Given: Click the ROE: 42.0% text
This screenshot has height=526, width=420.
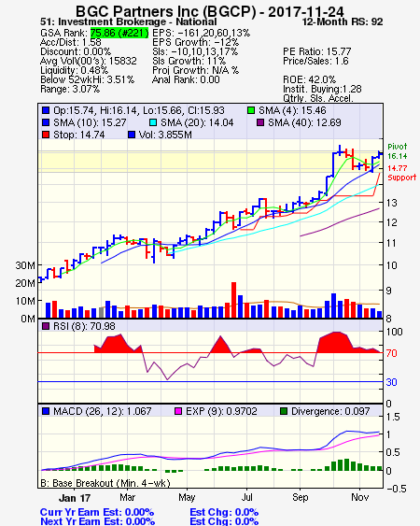Looking at the screenshot, I should click(309, 79).
